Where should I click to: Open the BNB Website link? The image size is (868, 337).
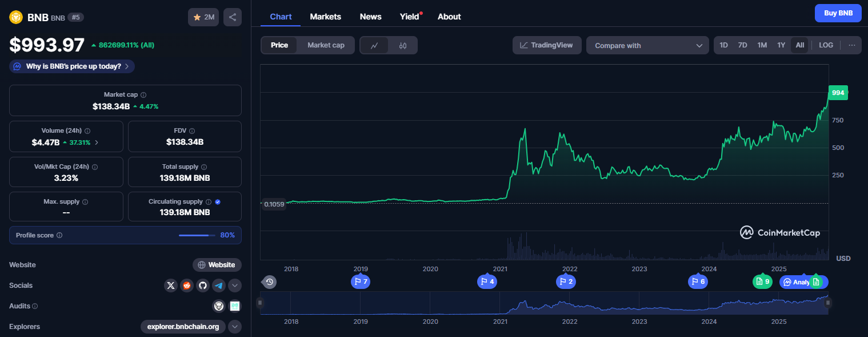217,265
